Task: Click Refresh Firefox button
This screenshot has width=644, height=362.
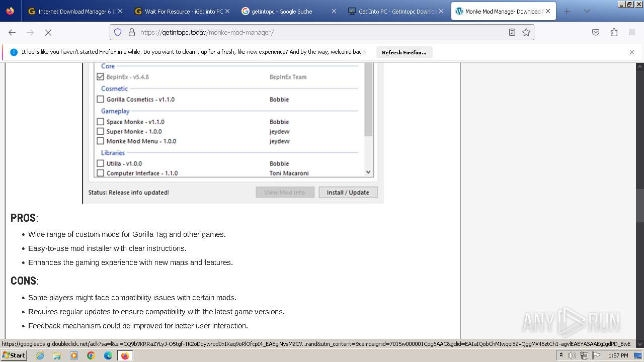Action: pos(404,52)
